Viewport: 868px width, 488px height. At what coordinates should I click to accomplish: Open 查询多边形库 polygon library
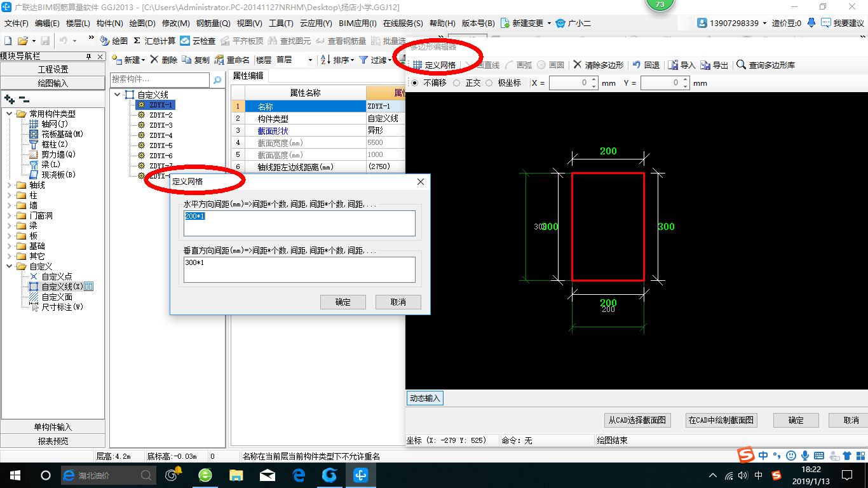(x=766, y=65)
